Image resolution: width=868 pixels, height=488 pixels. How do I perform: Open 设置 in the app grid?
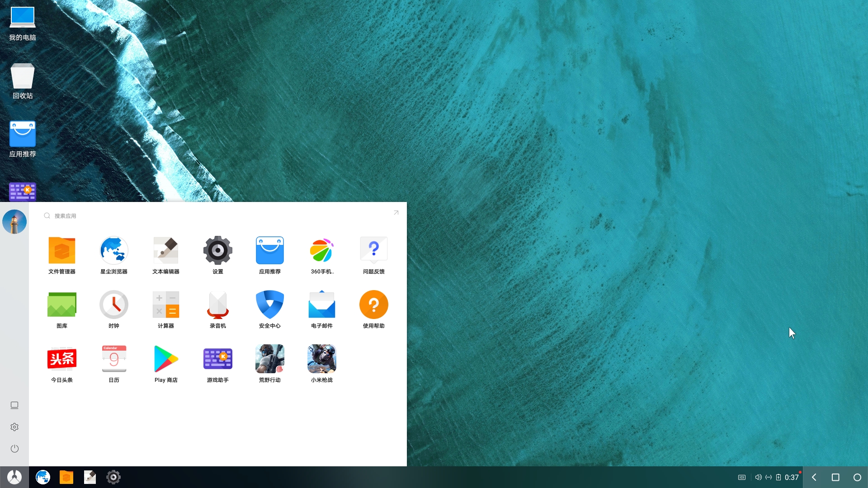pos(218,255)
